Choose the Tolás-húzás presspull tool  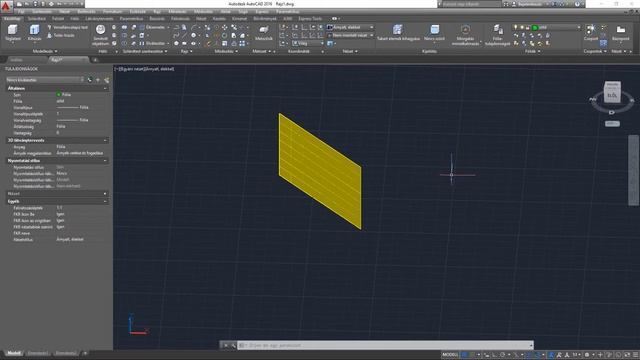tap(61, 36)
